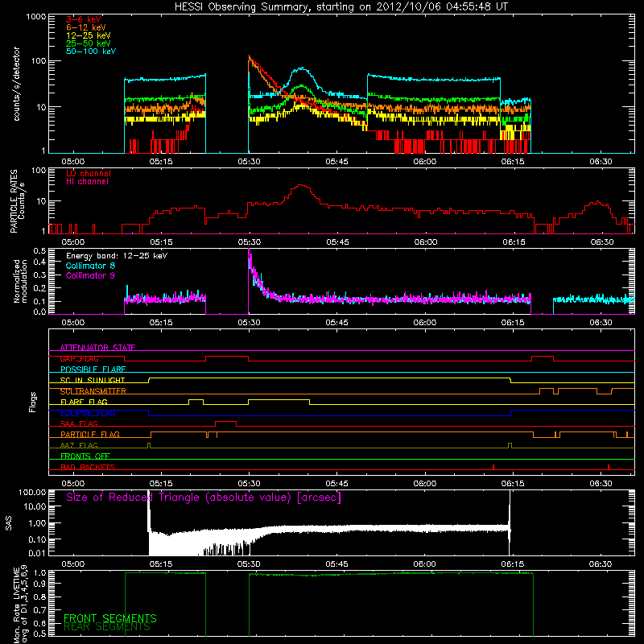Select the green 25-50 keV legend label
Screen dimensions: 644x644
pos(89,43)
